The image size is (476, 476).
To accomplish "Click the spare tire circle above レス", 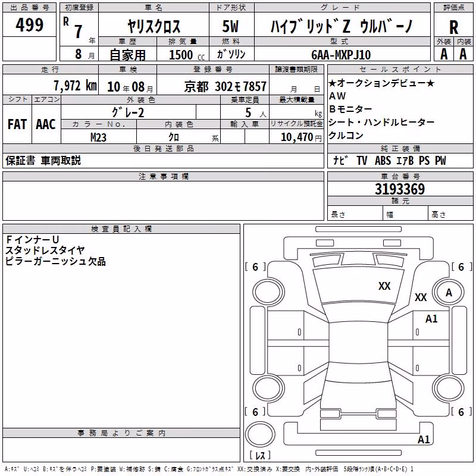I will coord(260,434).
